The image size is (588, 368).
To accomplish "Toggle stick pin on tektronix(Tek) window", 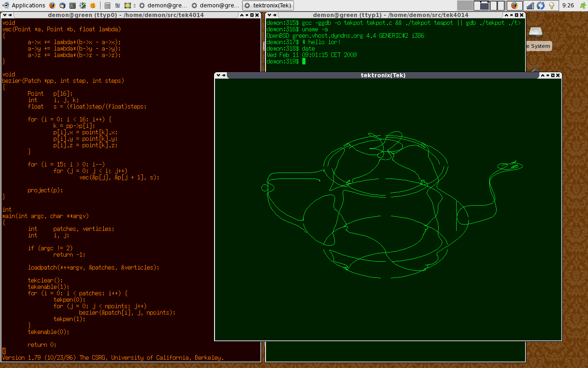I will click(224, 75).
